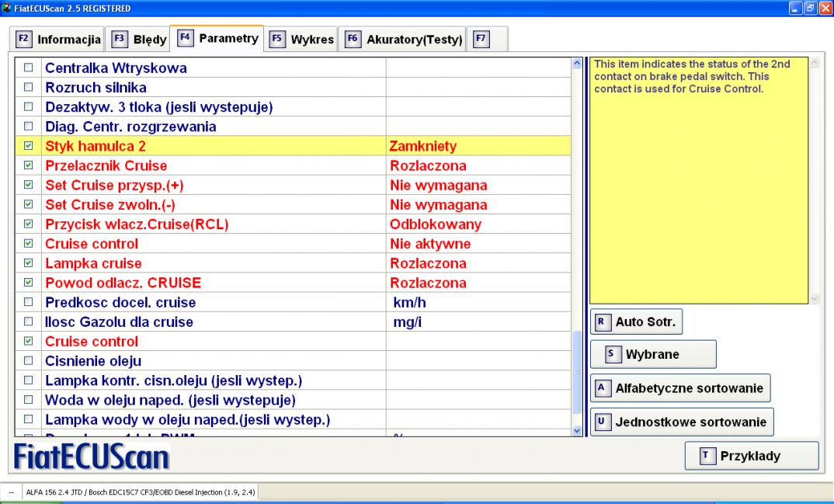
Task: Uncheck the Styk hamulca 2 checkbox
Action: (x=29, y=146)
